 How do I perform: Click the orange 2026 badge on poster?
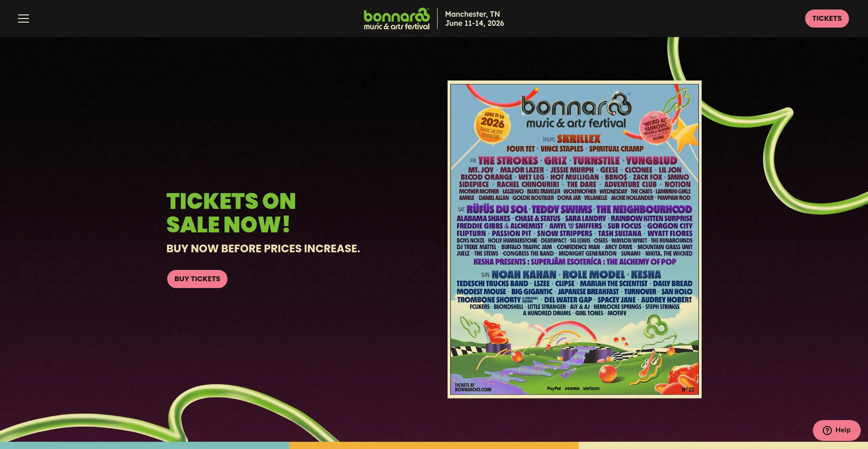click(492, 125)
